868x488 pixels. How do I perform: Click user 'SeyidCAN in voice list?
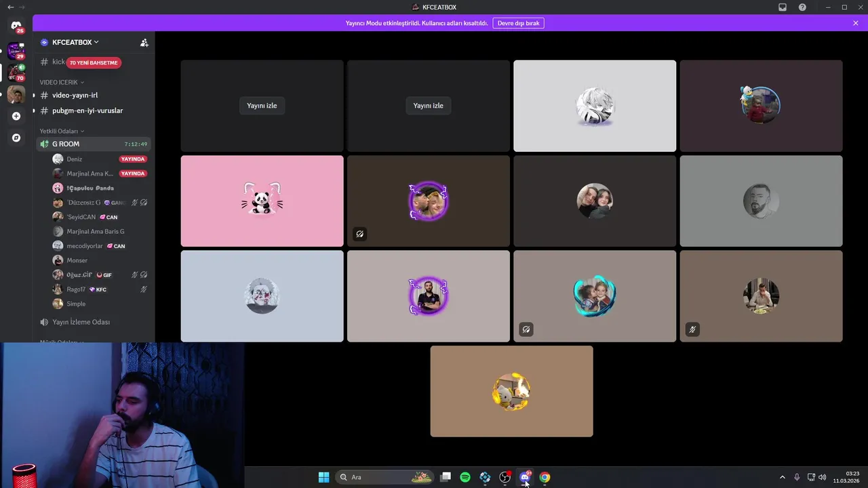(x=81, y=217)
